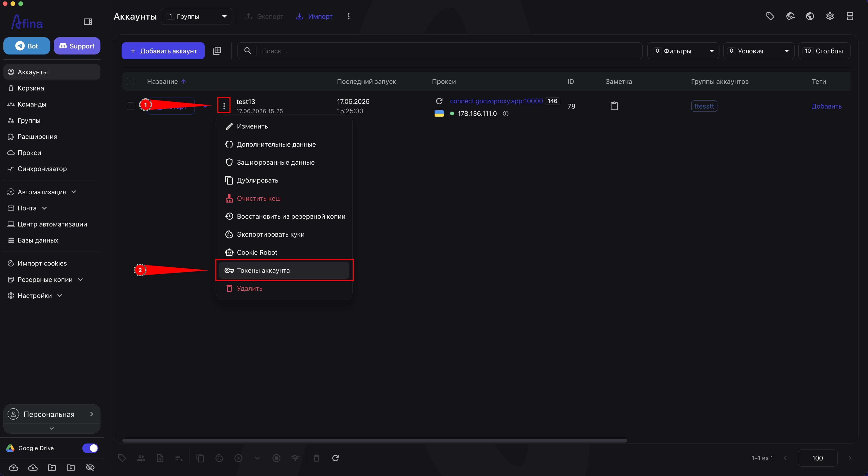This screenshot has width=868, height=476.
Task: Open the Фильтры dropdown
Action: pos(683,51)
